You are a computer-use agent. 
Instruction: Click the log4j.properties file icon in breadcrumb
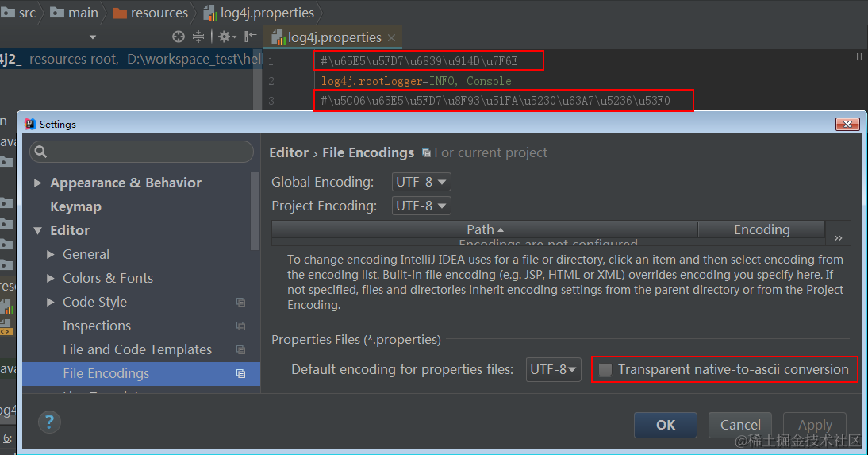coord(210,13)
